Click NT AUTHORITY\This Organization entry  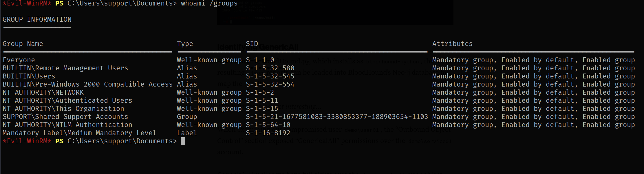tap(63, 109)
